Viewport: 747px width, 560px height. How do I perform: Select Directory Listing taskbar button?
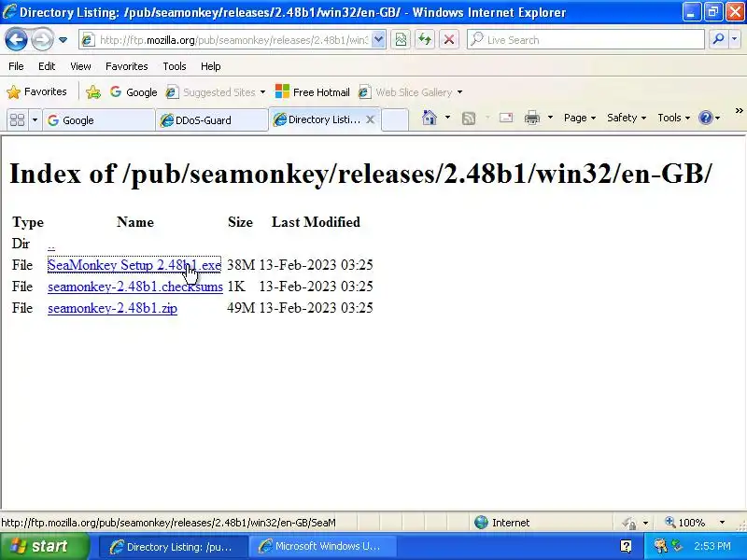(x=174, y=546)
